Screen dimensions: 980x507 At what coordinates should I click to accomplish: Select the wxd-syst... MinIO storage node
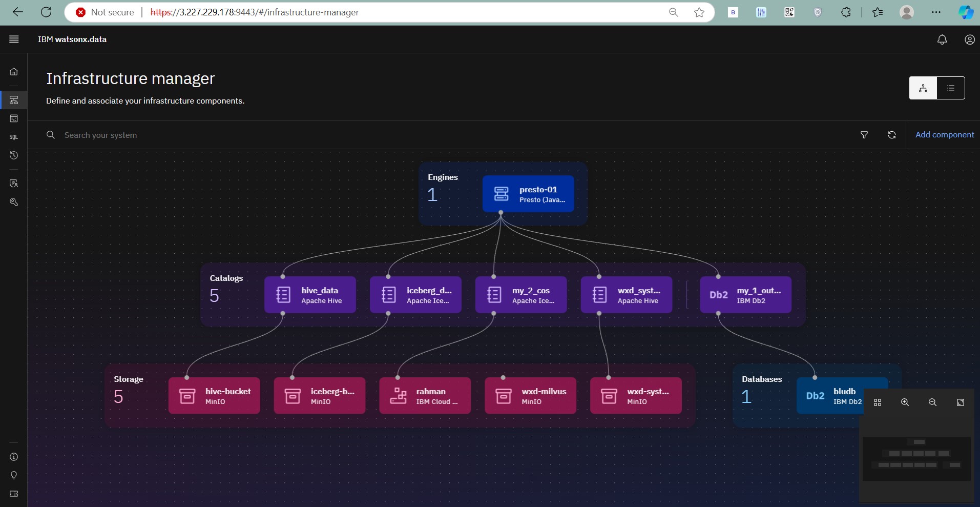click(636, 396)
